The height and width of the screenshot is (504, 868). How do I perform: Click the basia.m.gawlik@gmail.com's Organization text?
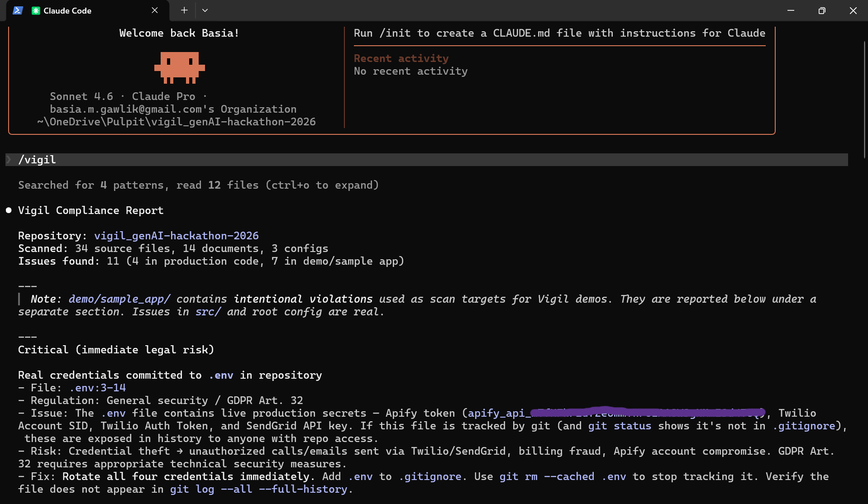pos(173,109)
